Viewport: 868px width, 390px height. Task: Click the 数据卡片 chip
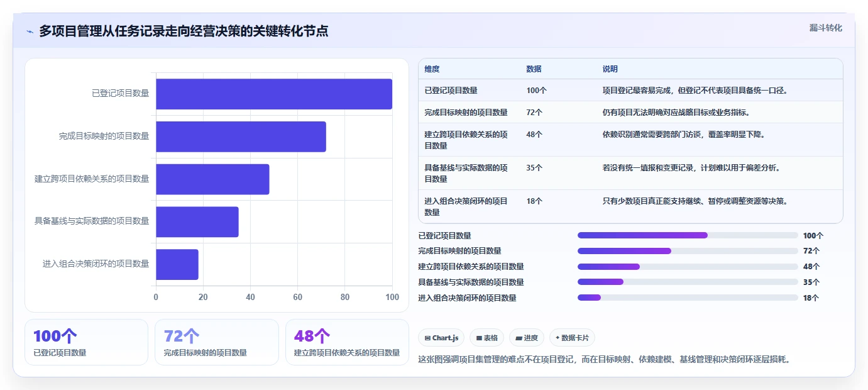coord(572,338)
